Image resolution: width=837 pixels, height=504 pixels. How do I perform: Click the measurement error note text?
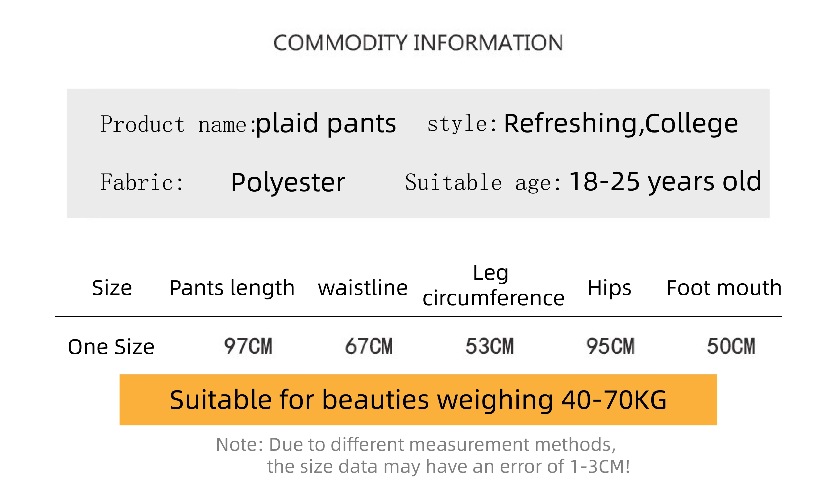click(x=423, y=455)
